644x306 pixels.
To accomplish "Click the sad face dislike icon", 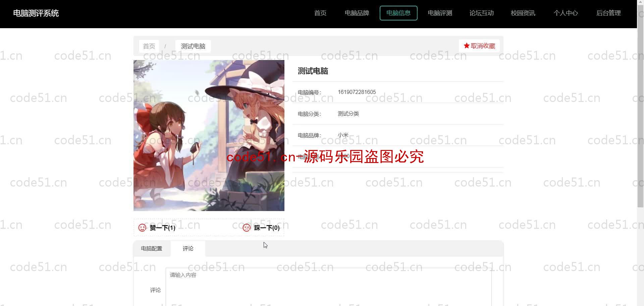I will tap(247, 228).
